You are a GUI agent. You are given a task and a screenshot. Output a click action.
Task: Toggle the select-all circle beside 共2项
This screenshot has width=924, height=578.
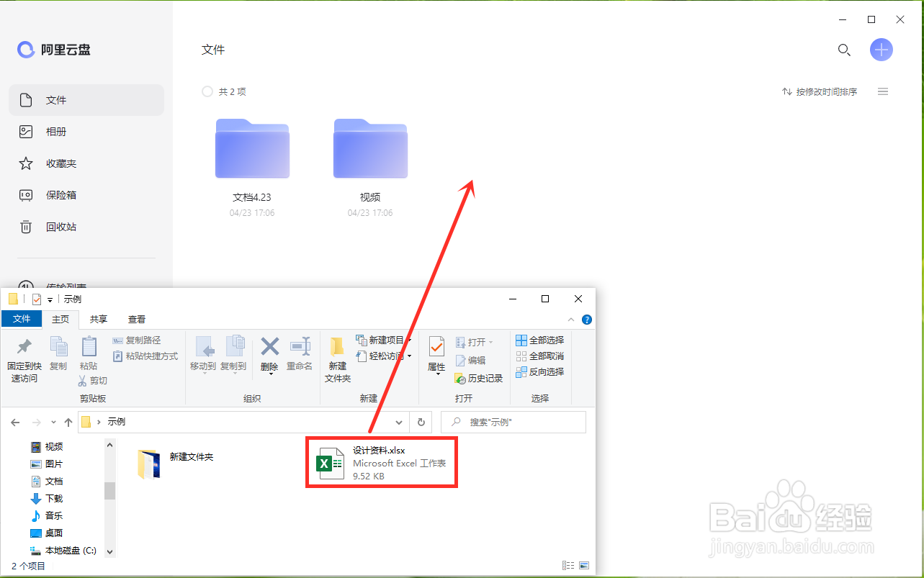[207, 91]
